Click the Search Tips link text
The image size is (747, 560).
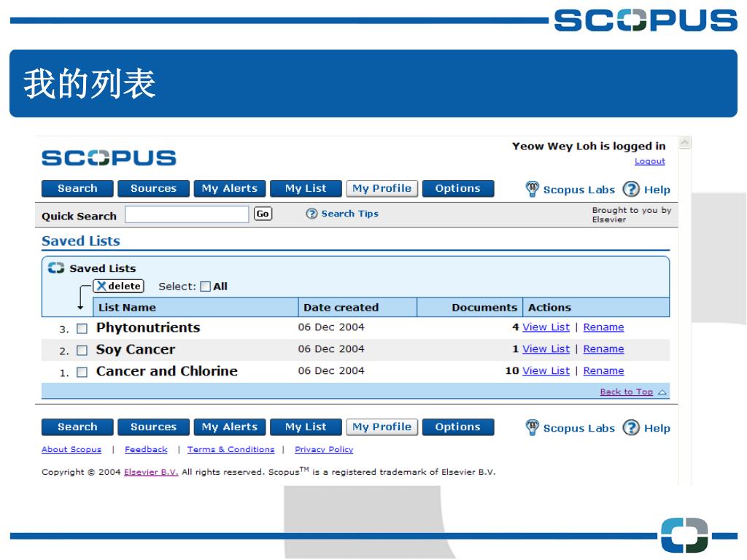click(x=350, y=214)
